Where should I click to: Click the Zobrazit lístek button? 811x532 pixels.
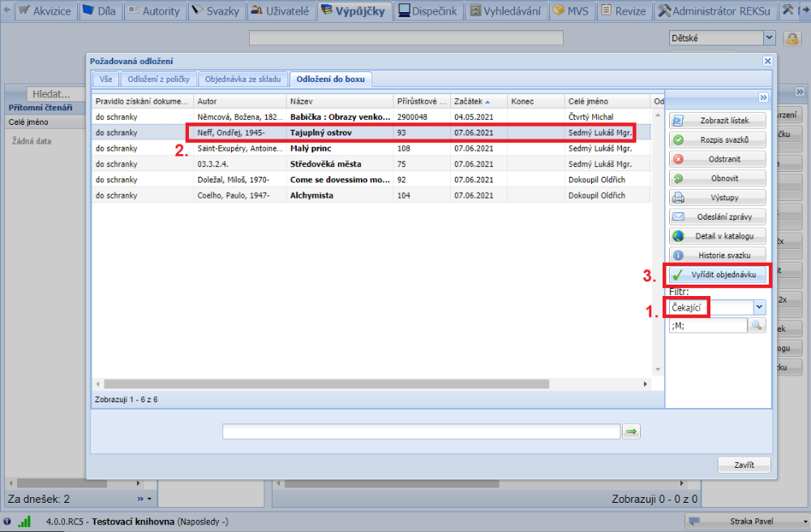click(718, 120)
